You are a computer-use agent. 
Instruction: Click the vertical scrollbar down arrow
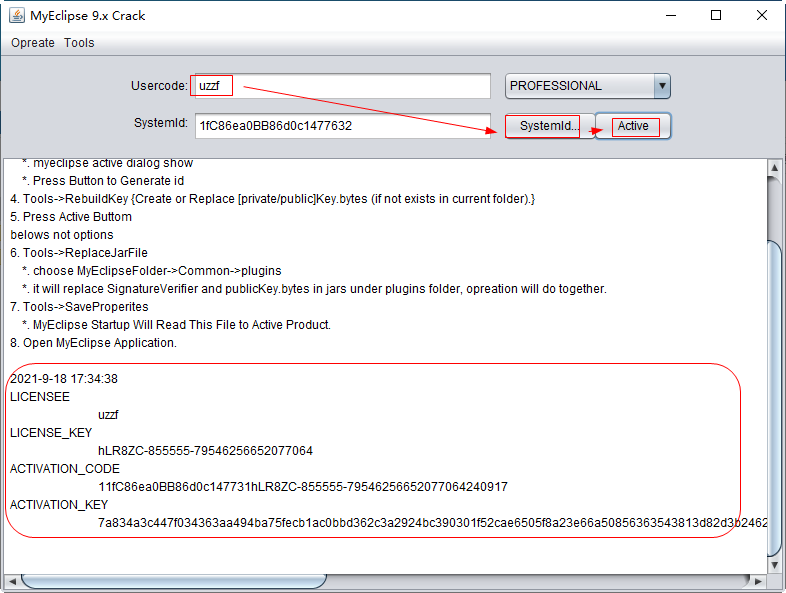pos(775,563)
